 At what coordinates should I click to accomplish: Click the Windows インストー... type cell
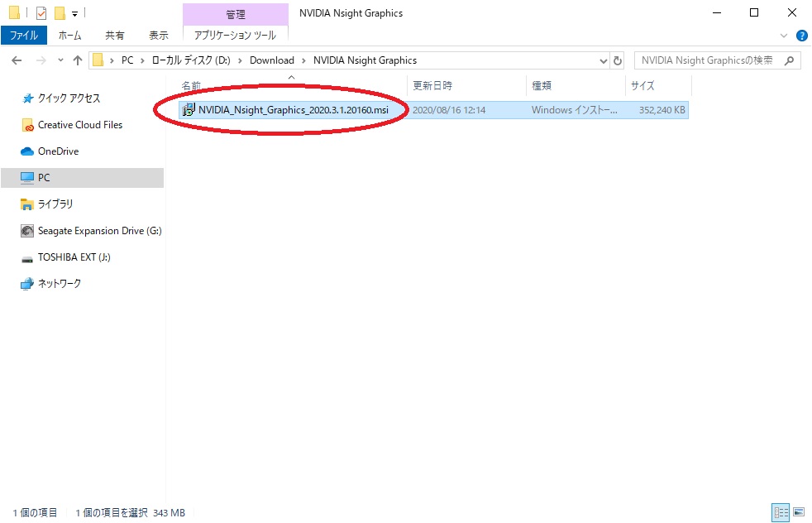click(x=575, y=110)
